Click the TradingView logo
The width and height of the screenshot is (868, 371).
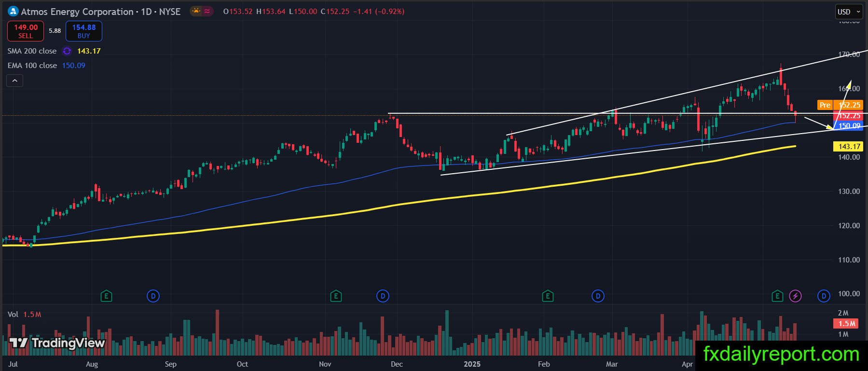point(57,343)
